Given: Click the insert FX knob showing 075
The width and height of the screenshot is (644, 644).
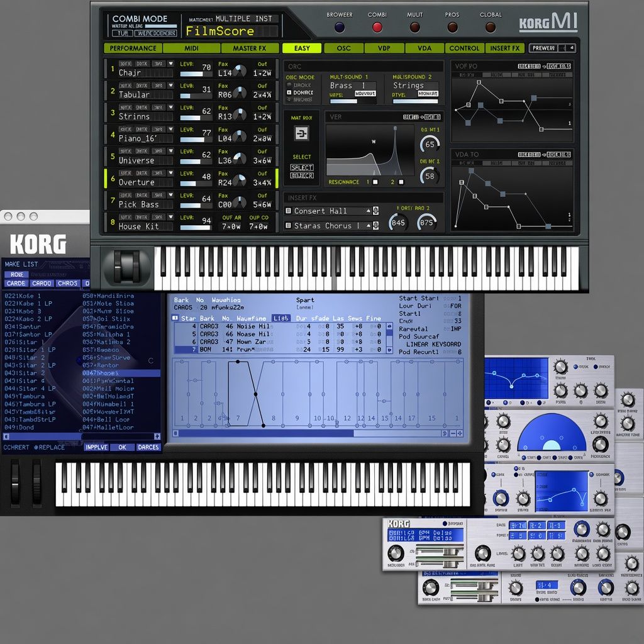Looking at the screenshot, I should (426, 222).
